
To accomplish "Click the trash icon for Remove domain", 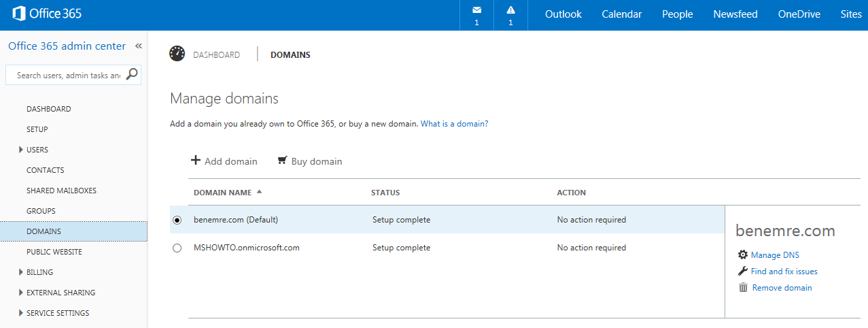I will 743,287.
